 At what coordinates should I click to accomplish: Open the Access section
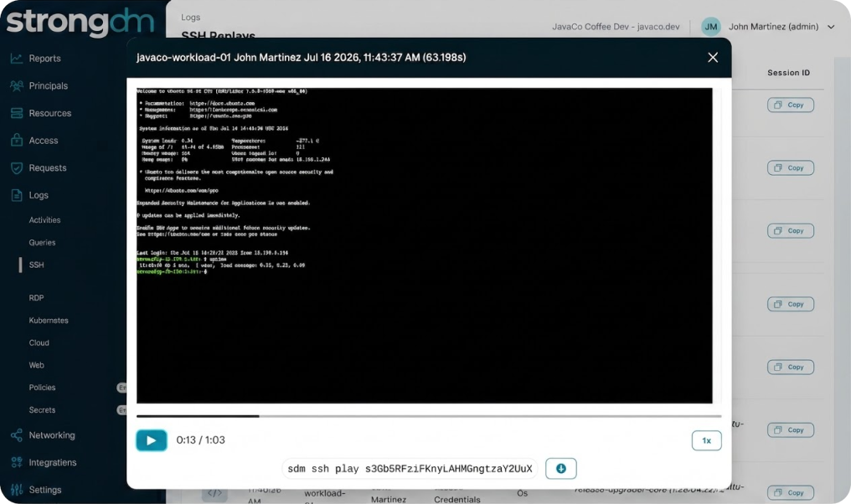pyautogui.click(x=44, y=141)
